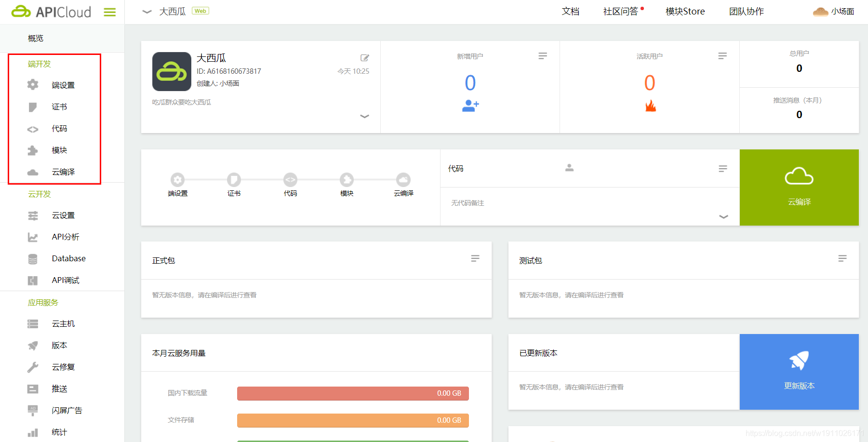This screenshot has height=442, width=868.
Task: Open 团队协作 in the top navigation
Action: coord(747,12)
